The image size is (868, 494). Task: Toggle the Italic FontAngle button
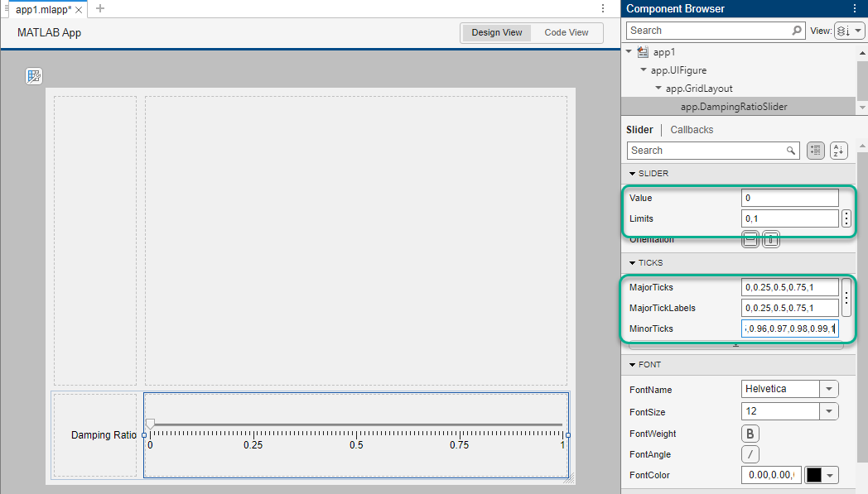750,453
